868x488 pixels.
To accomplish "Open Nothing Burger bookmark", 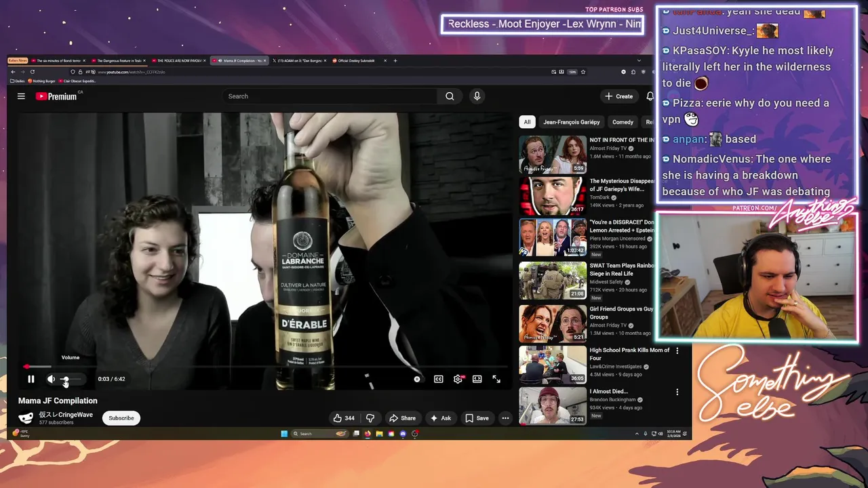I will (x=42, y=81).
